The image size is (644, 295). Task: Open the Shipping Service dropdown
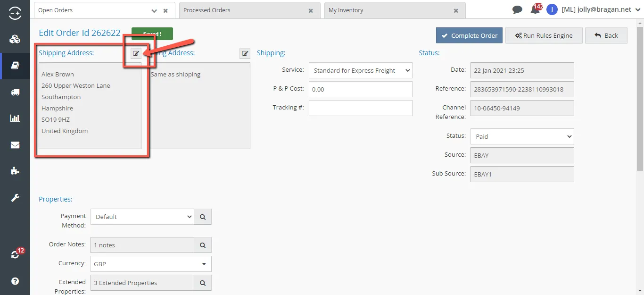pos(361,70)
